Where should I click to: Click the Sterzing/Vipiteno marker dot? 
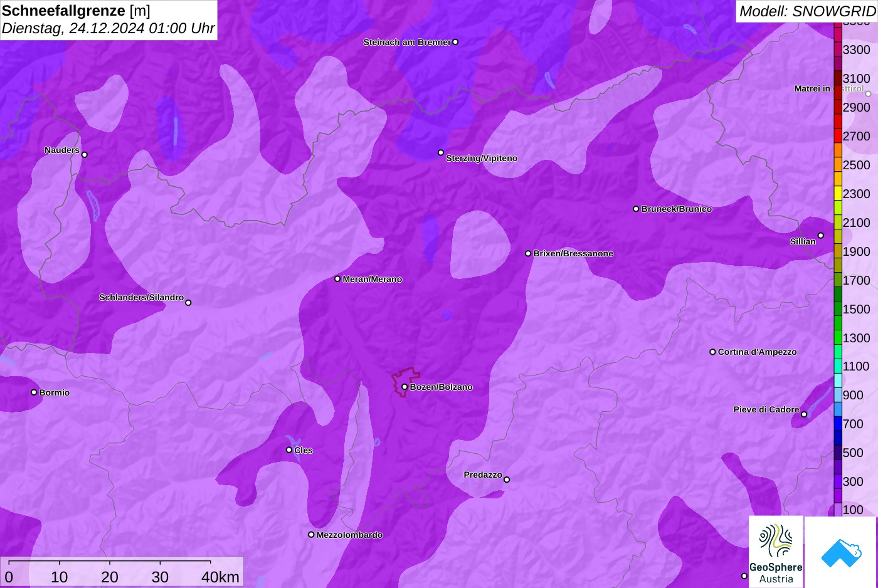[441, 152]
